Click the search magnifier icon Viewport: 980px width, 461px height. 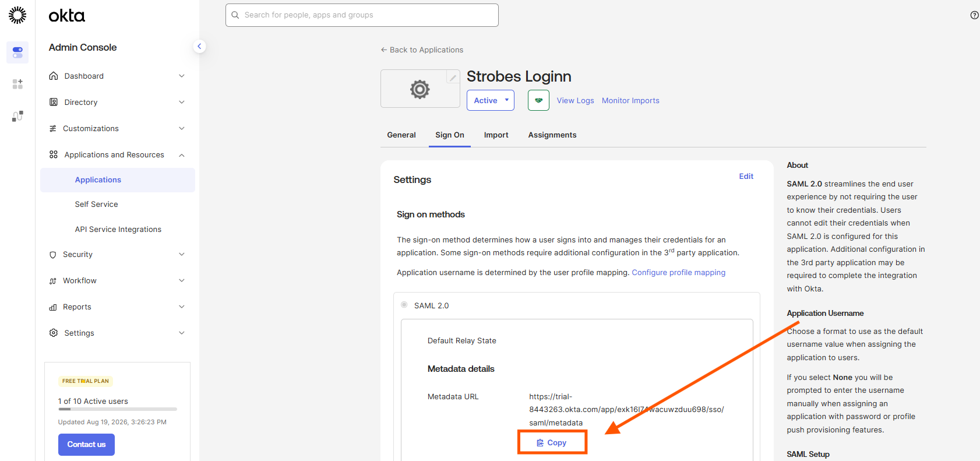coord(235,15)
